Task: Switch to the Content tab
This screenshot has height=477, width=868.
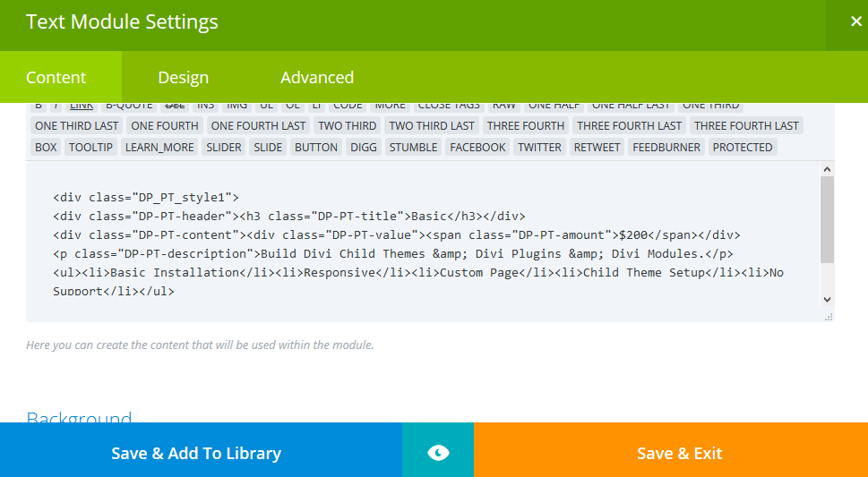Action: 61,77
